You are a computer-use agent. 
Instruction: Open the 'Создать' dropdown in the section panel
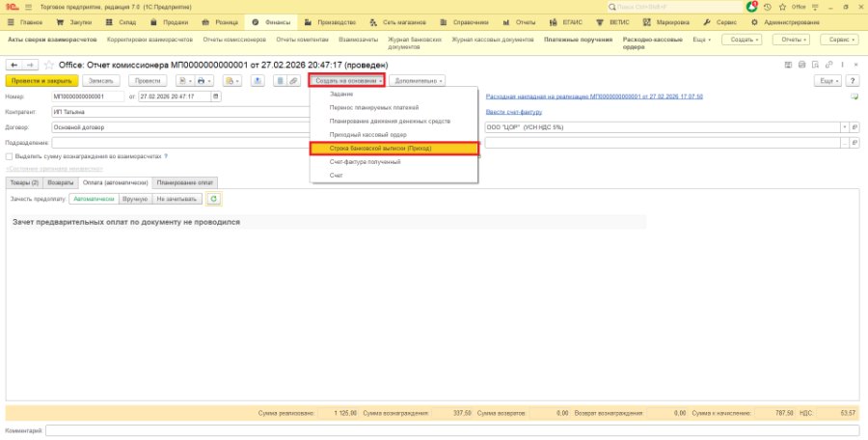pos(742,40)
